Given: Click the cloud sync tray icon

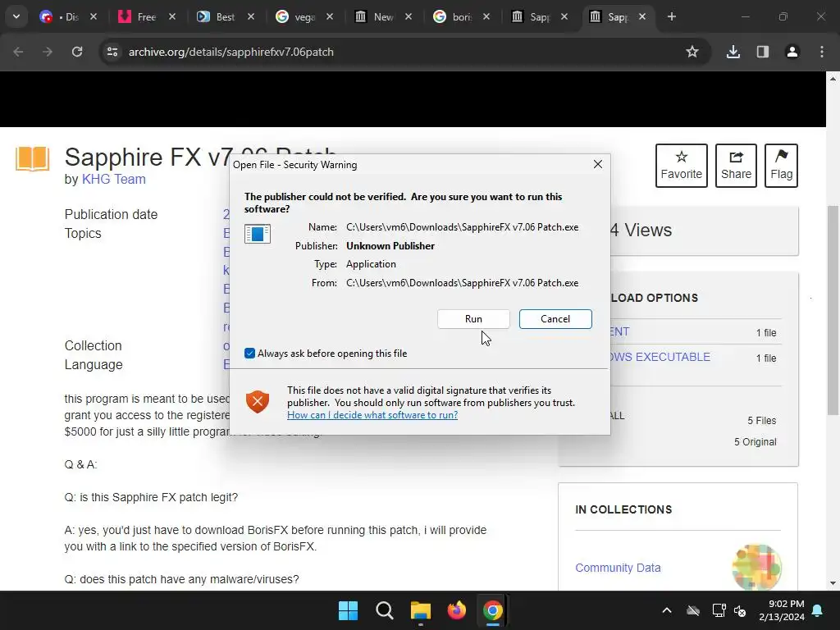Looking at the screenshot, I should pyautogui.click(x=693, y=610).
